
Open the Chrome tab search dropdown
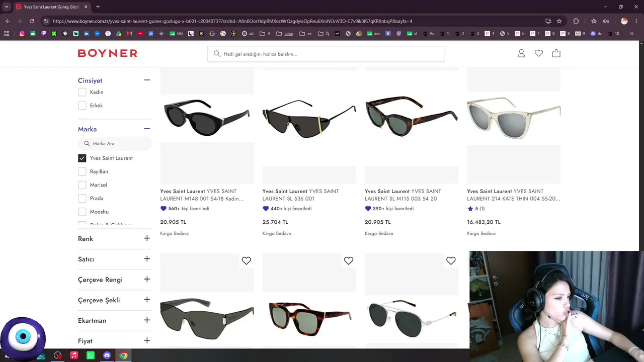coord(7,7)
